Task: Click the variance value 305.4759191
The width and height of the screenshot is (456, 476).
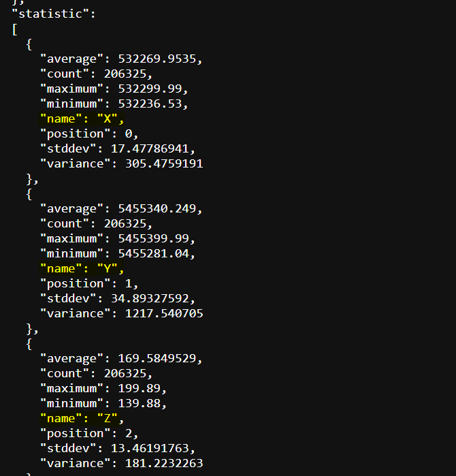Action: (164, 164)
